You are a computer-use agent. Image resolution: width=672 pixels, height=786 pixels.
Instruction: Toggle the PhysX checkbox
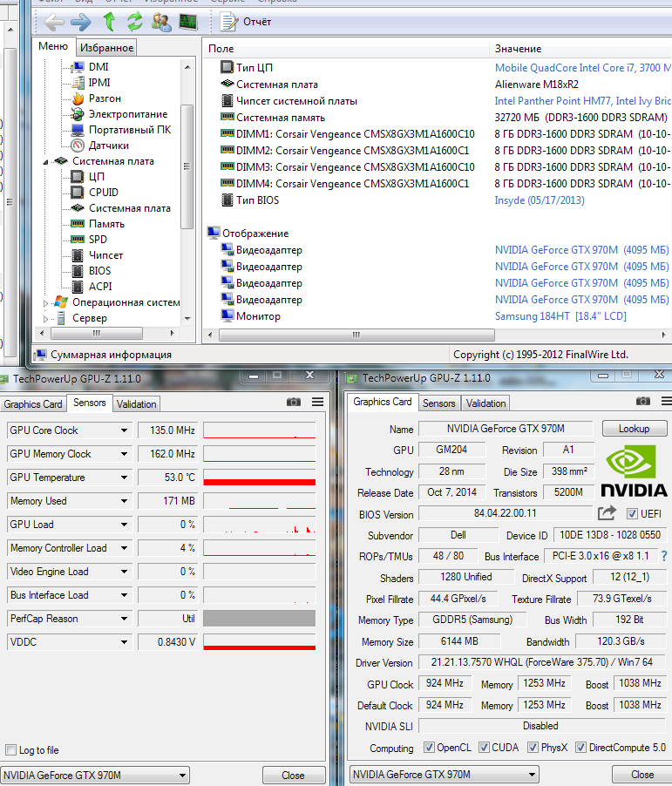(x=533, y=748)
